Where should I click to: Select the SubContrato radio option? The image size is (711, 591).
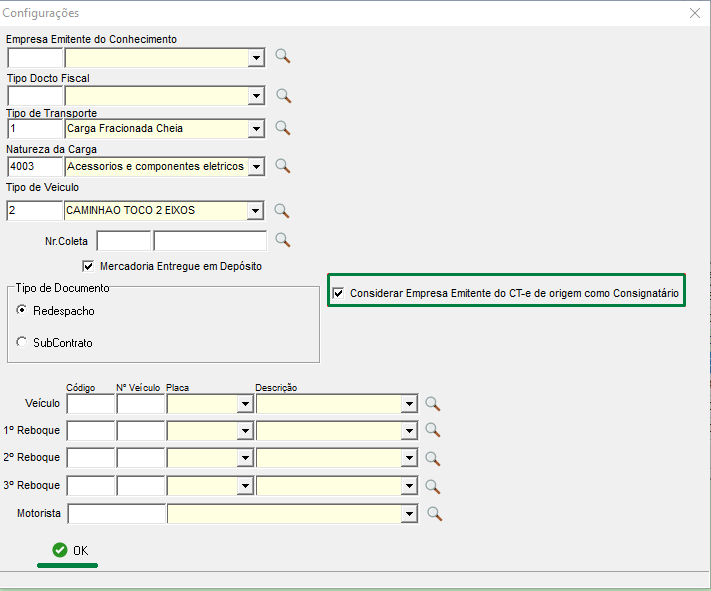[x=23, y=342]
